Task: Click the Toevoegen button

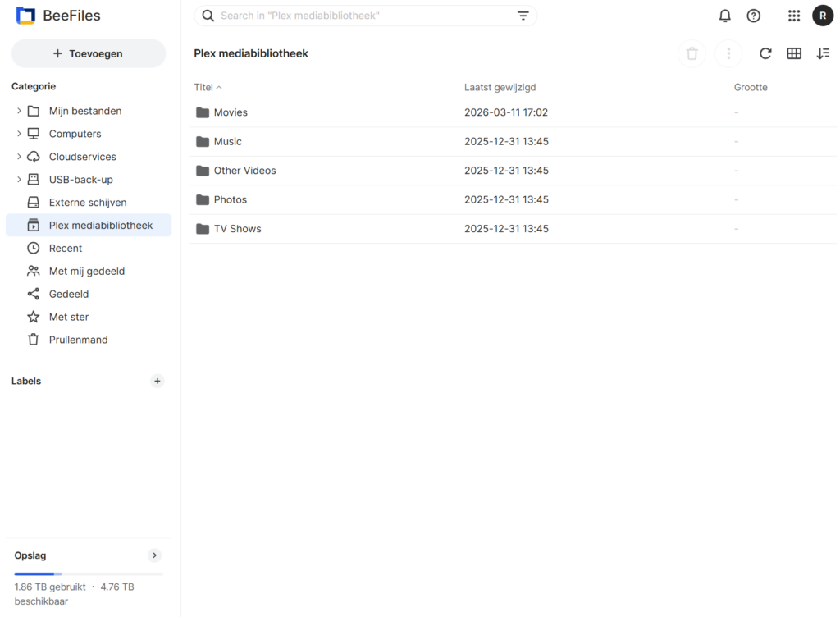Action: (89, 53)
